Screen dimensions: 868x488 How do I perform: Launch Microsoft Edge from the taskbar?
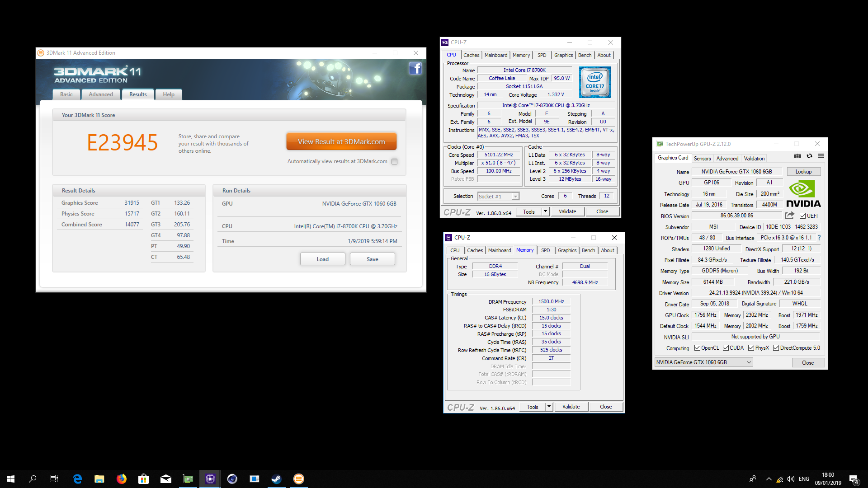[77, 479]
